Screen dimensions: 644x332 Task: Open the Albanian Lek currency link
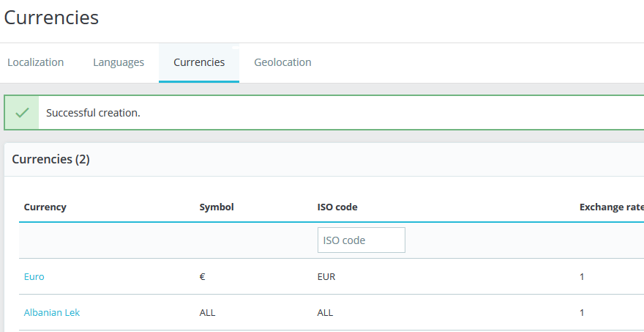tap(52, 312)
